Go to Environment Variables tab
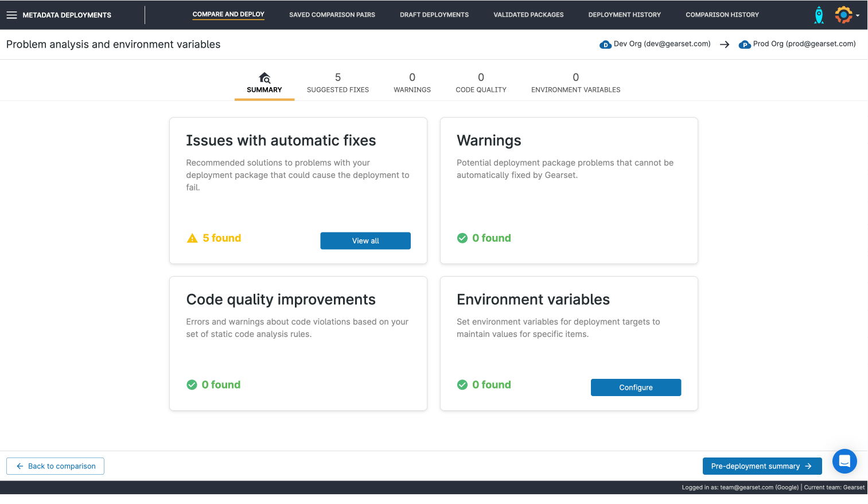Viewport: 868px width, 504px height. tap(575, 83)
